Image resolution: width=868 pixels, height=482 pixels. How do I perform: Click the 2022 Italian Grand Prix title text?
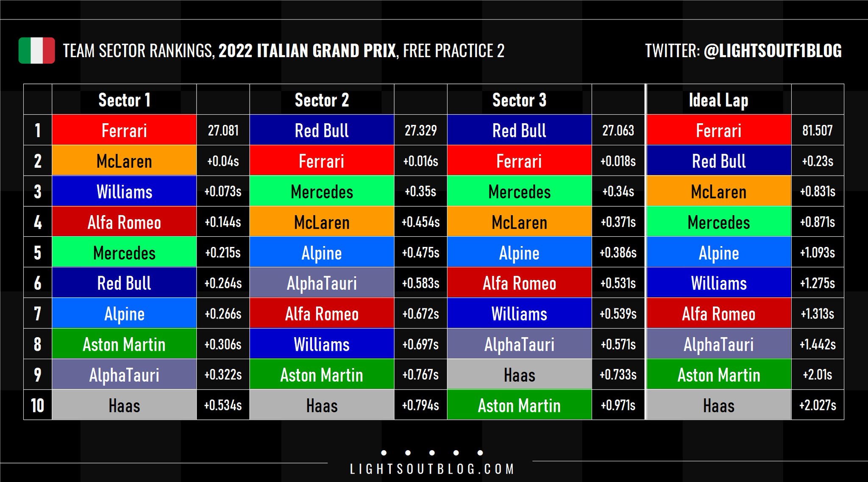307,51
